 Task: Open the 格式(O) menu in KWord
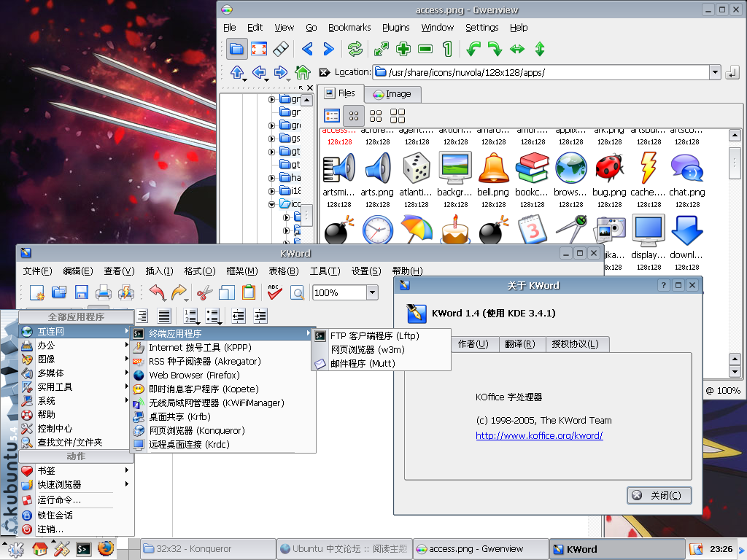[x=200, y=271]
